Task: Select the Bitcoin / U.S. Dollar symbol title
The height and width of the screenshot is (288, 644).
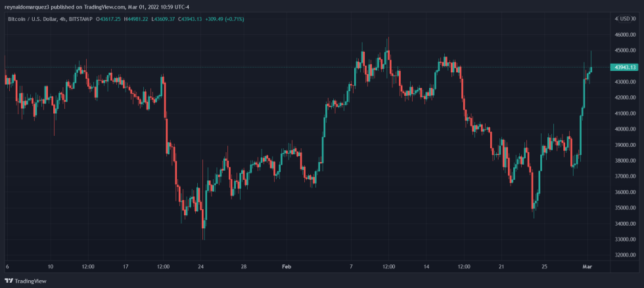Action: click(x=32, y=19)
